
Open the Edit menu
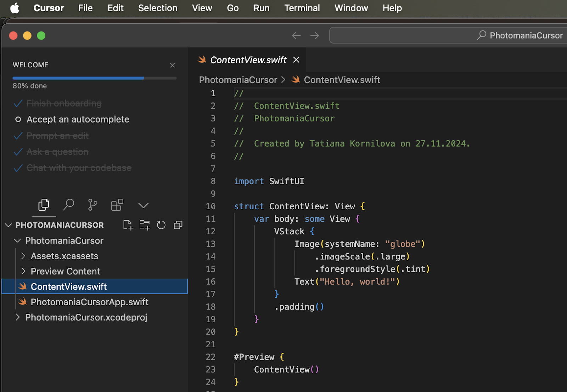click(x=116, y=8)
